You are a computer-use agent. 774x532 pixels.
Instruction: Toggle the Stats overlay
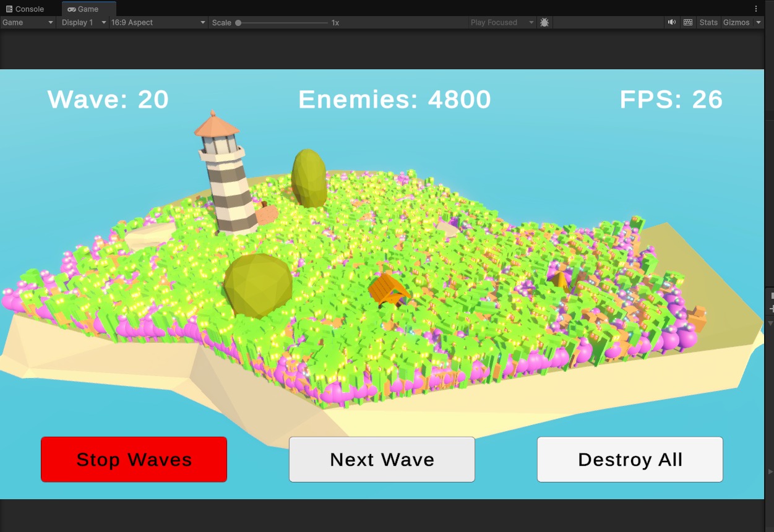pyautogui.click(x=708, y=22)
